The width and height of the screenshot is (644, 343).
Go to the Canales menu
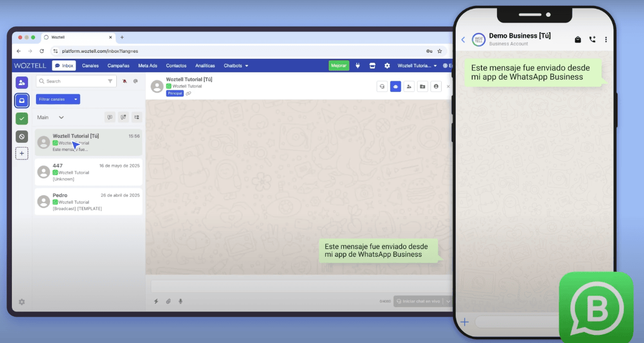(90, 65)
